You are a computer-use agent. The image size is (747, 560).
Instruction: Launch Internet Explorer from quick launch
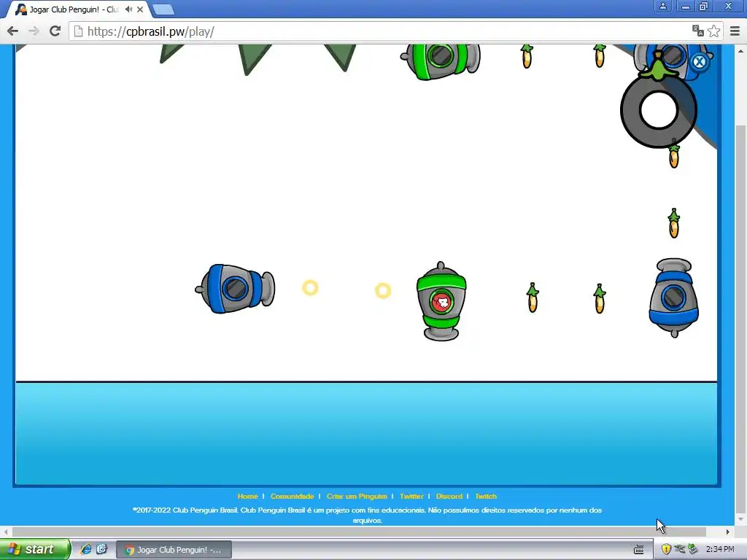pos(86,549)
